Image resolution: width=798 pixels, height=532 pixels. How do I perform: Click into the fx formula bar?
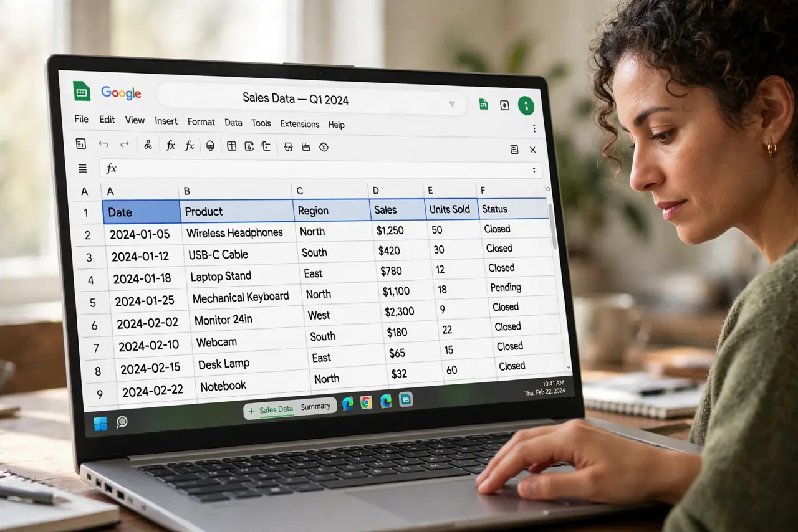pos(320,169)
